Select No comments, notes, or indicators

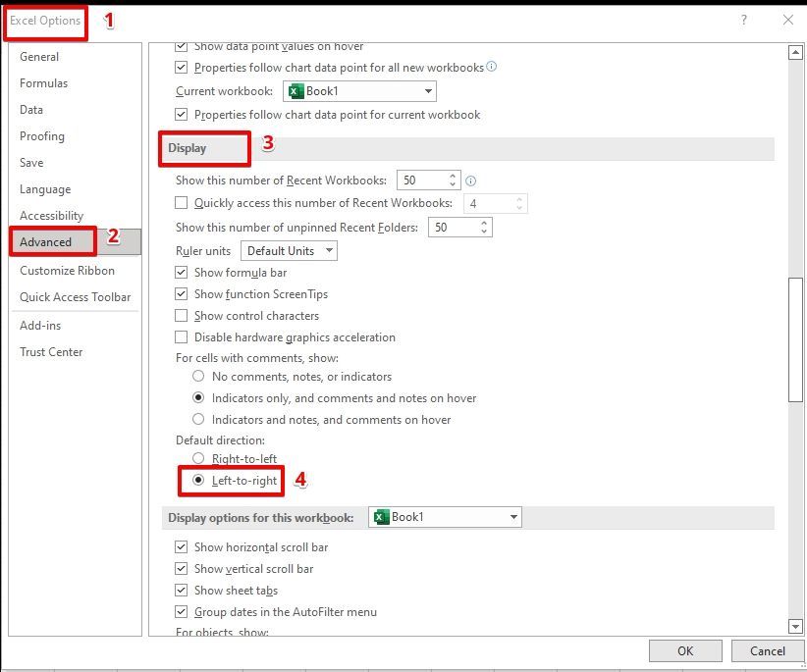(198, 377)
